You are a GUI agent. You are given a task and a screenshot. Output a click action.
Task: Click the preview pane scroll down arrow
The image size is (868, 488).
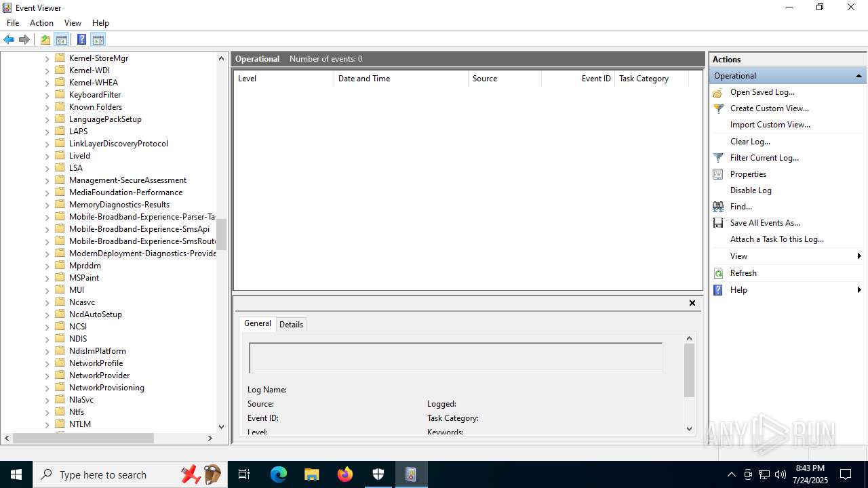(689, 428)
